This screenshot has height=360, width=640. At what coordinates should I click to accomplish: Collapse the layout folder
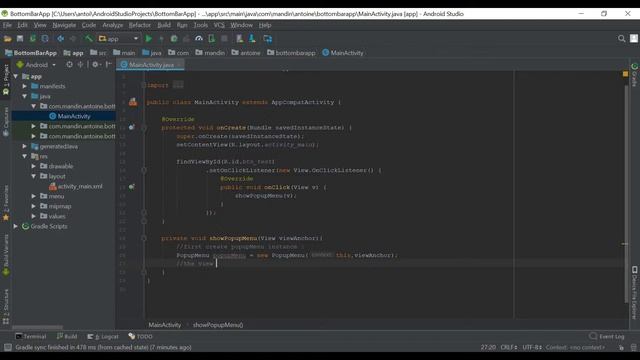33,176
